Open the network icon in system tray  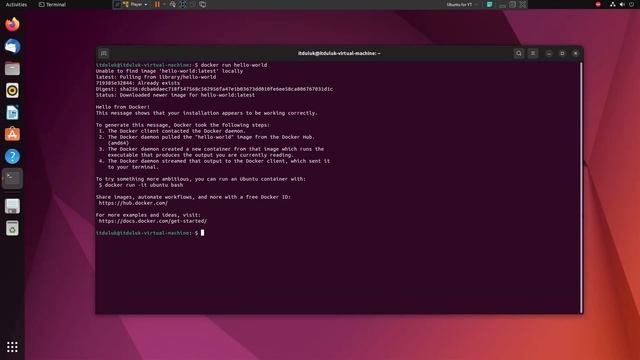[x=613, y=4]
